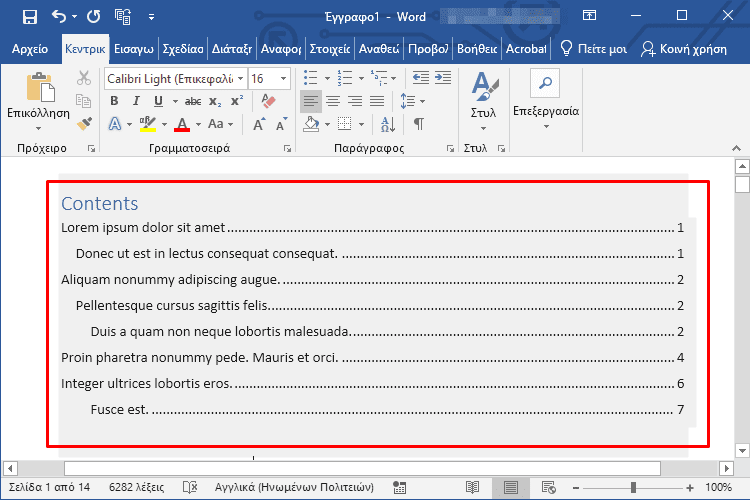Apply yellow text highlight color
Screen dimensions: 750x500
(148, 124)
